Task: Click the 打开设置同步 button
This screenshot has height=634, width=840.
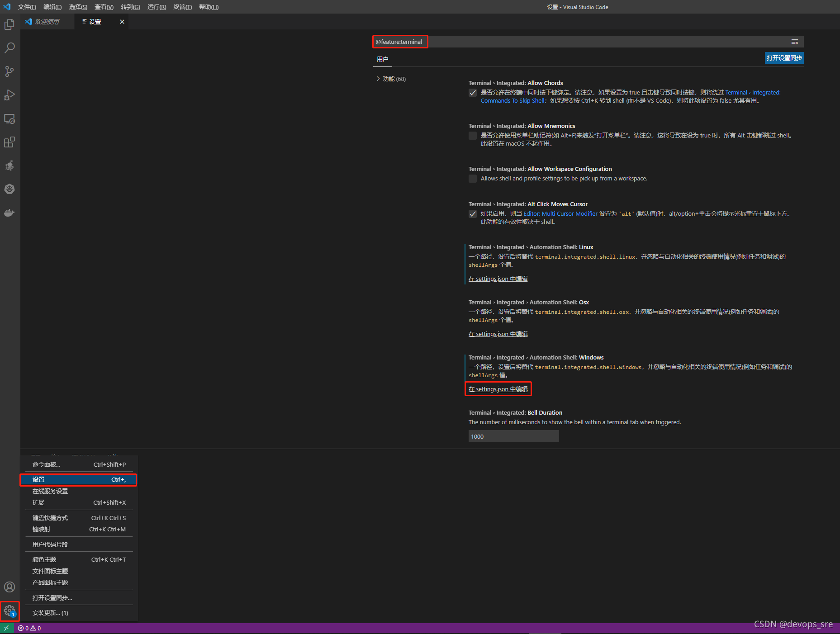Action: pyautogui.click(x=784, y=58)
